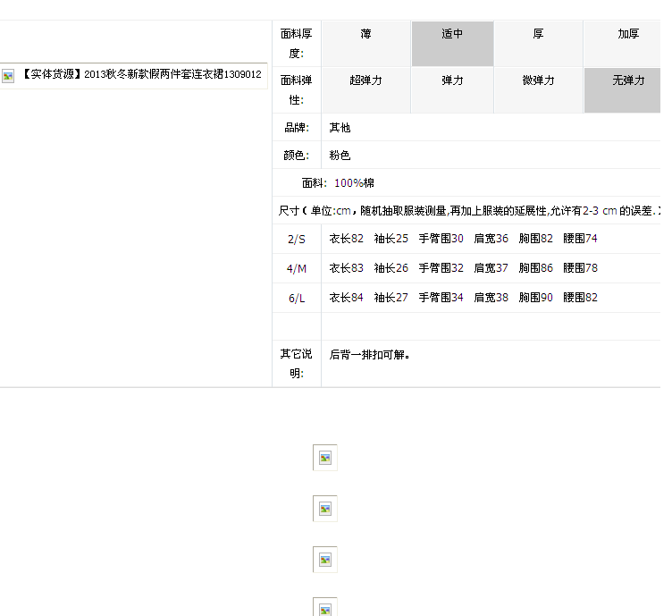The width and height of the screenshot is (672, 616).
Task: Click the 6/L size row label
Action: click(296, 299)
